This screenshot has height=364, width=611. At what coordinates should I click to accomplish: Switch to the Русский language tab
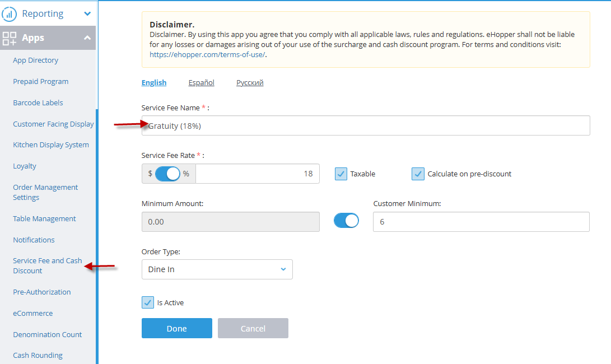point(250,83)
